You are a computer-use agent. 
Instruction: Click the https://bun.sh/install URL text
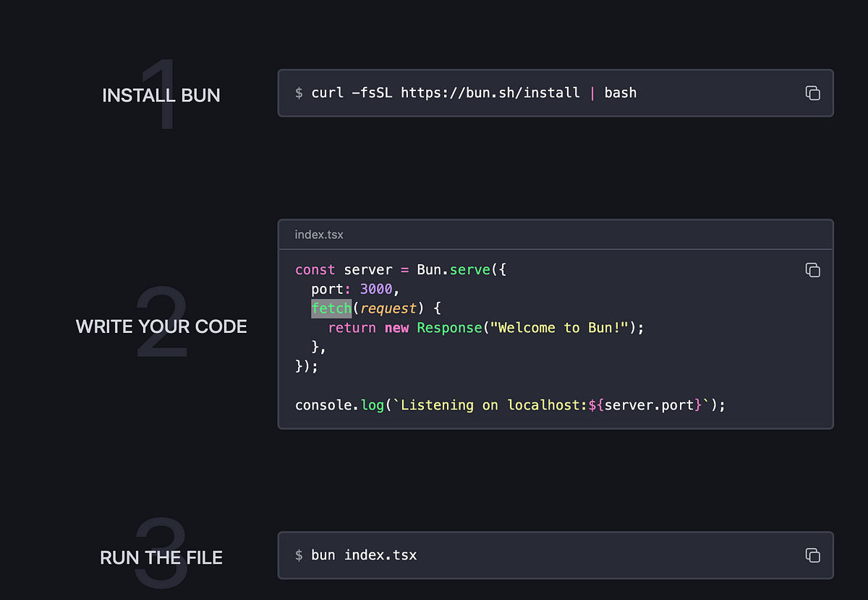tap(490, 93)
